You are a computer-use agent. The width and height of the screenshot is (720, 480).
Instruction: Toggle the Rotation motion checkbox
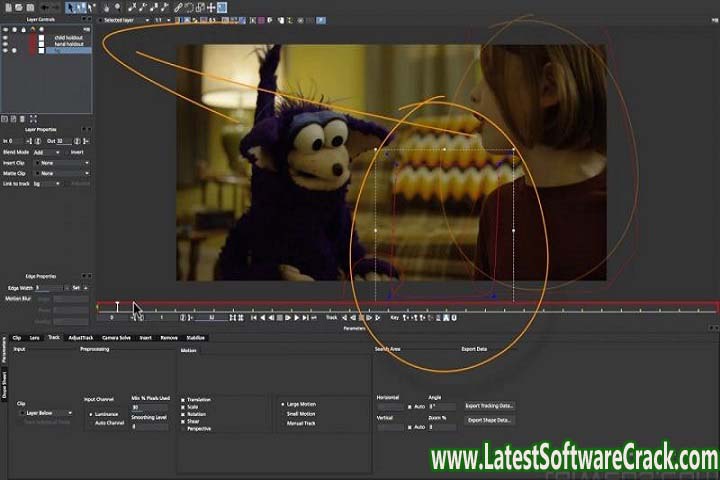[x=183, y=414]
